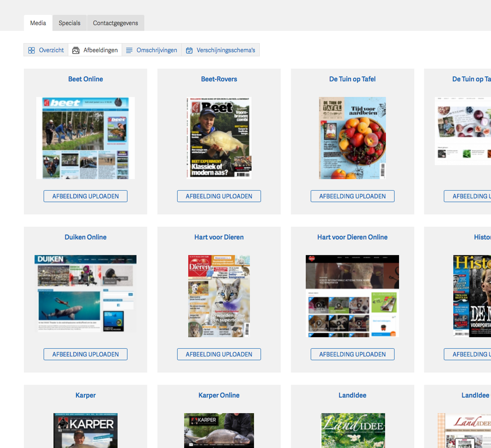Switch to the Specials tab
This screenshot has height=448, width=491.
click(x=69, y=23)
